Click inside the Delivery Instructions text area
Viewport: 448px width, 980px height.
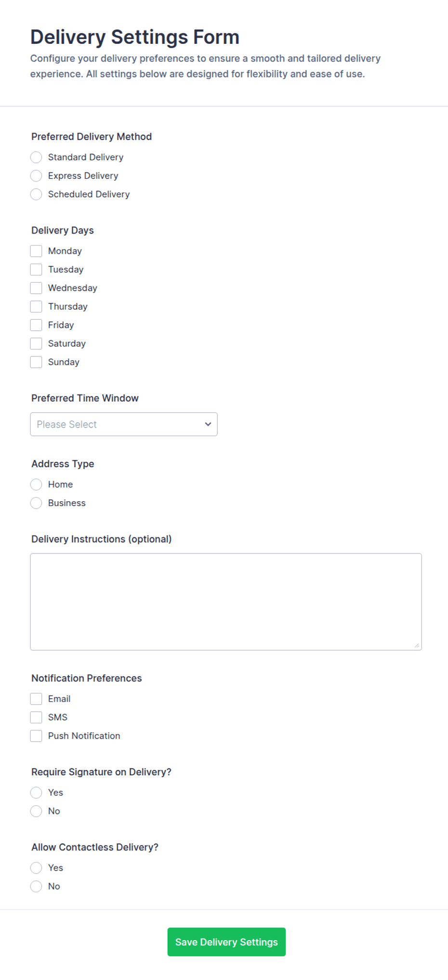(x=226, y=602)
